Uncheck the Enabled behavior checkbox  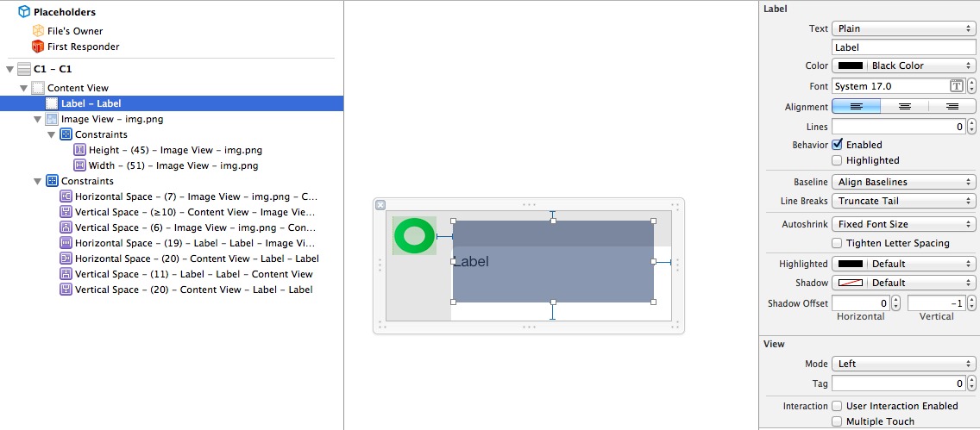tap(837, 145)
